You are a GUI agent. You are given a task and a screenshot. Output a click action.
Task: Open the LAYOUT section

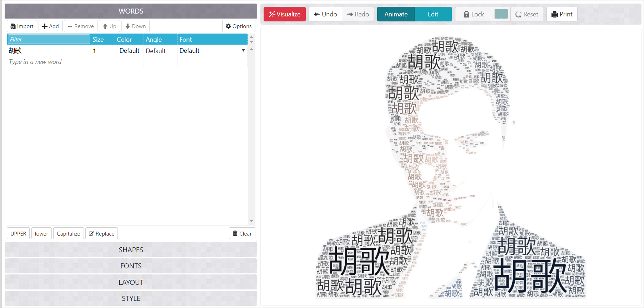(x=131, y=282)
